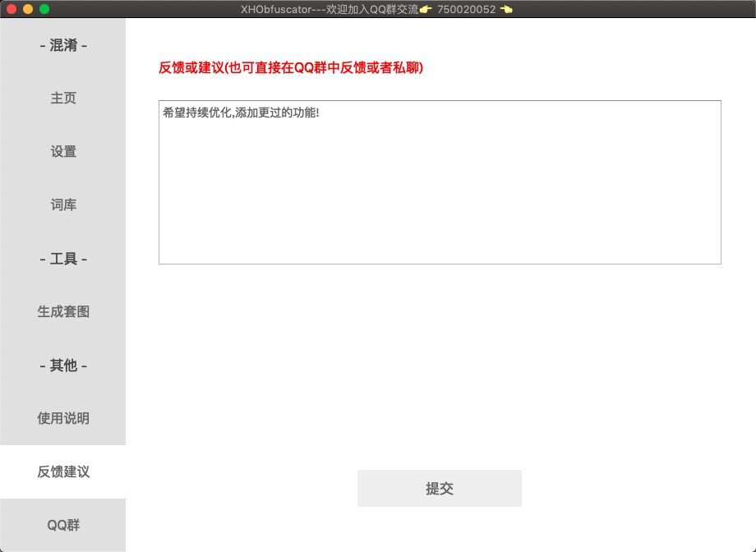756x552 pixels.
Task: Click the 工具 section header
Action: click(x=63, y=258)
